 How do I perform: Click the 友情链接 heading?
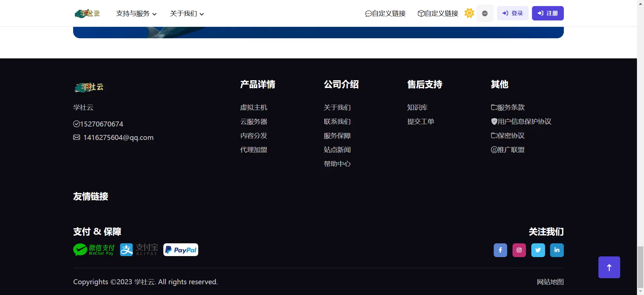coord(91,196)
